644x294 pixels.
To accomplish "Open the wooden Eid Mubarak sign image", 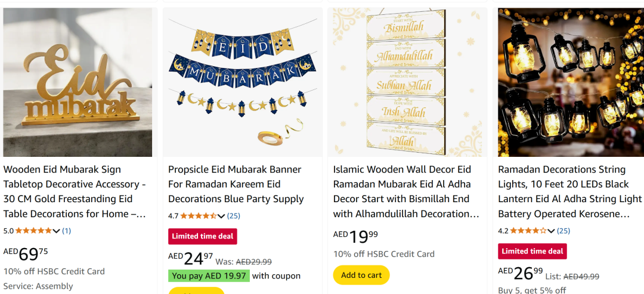I will [78, 82].
